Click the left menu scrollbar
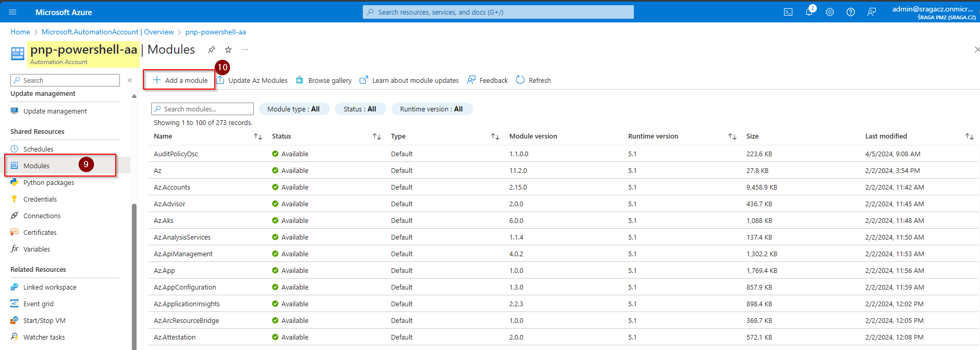 pos(134,276)
